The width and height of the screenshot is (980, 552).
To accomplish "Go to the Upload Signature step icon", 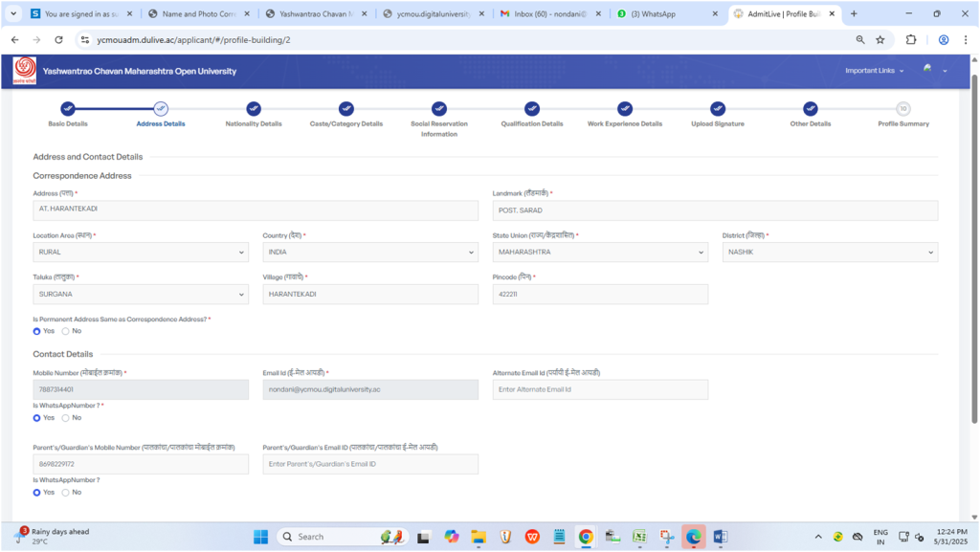I will pos(718,109).
